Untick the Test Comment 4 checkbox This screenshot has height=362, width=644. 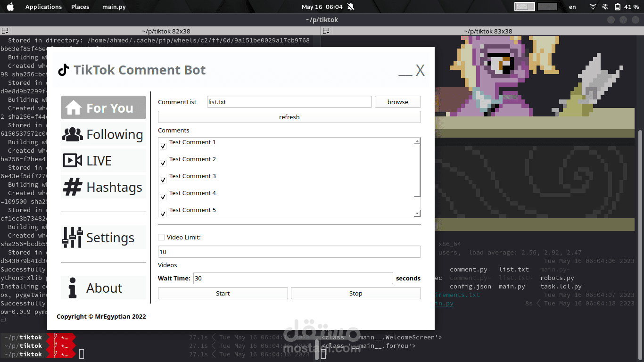click(x=163, y=197)
